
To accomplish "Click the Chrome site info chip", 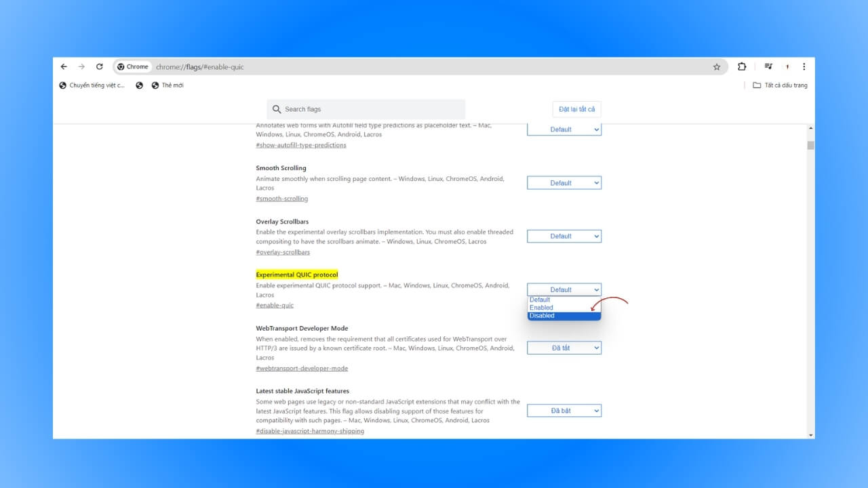I will [133, 67].
